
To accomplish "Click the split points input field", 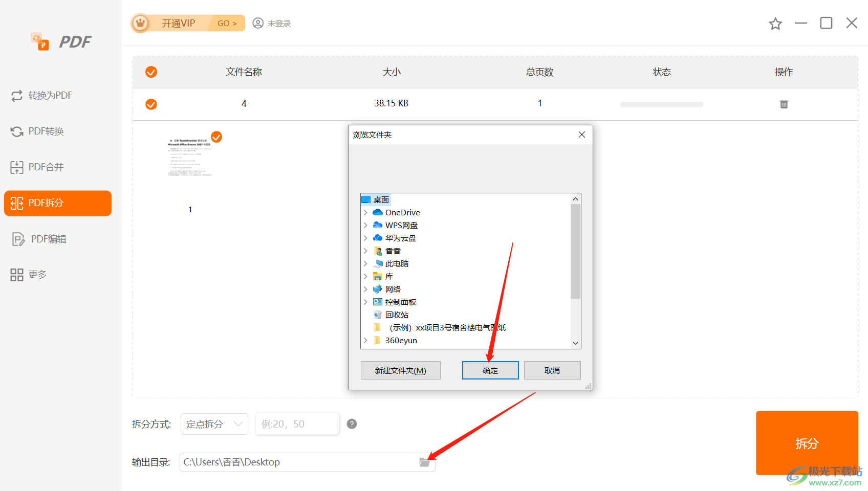I will (297, 424).
